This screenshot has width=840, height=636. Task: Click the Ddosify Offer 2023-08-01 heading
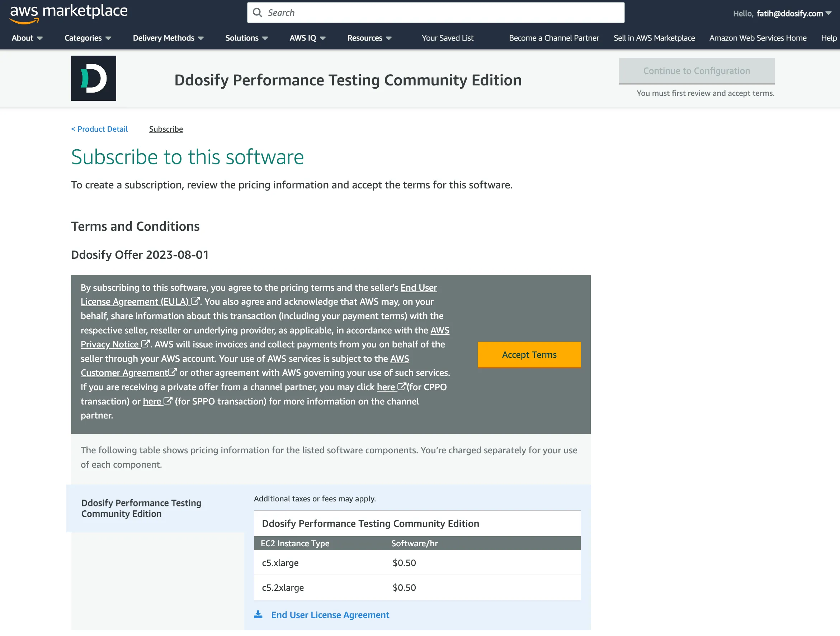point(140,254)
